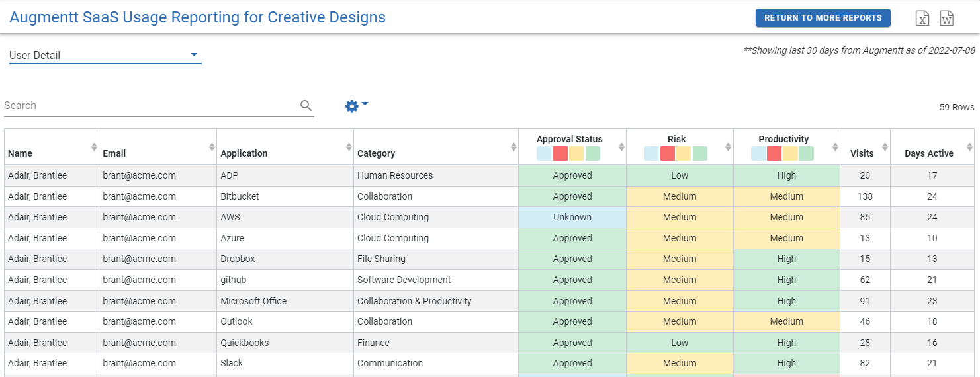
Task: Click the Application column header
Action: [x=244, y=153]
